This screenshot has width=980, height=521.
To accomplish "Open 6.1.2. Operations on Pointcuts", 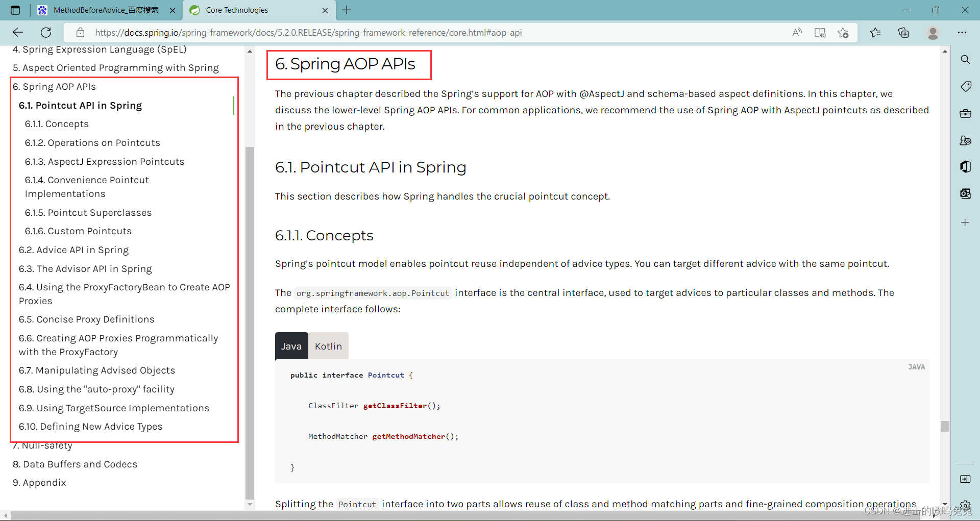I will tap(92, 143).
